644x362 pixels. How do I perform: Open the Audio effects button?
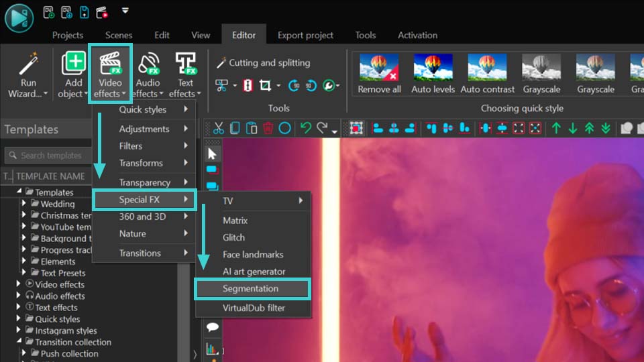pyautogui.click(x=148, y=74)
